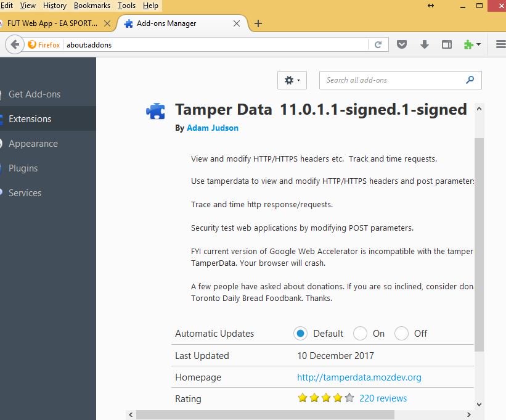Click the vertical scrollbar thumb
506x420 pixels.
click(479, 245)
